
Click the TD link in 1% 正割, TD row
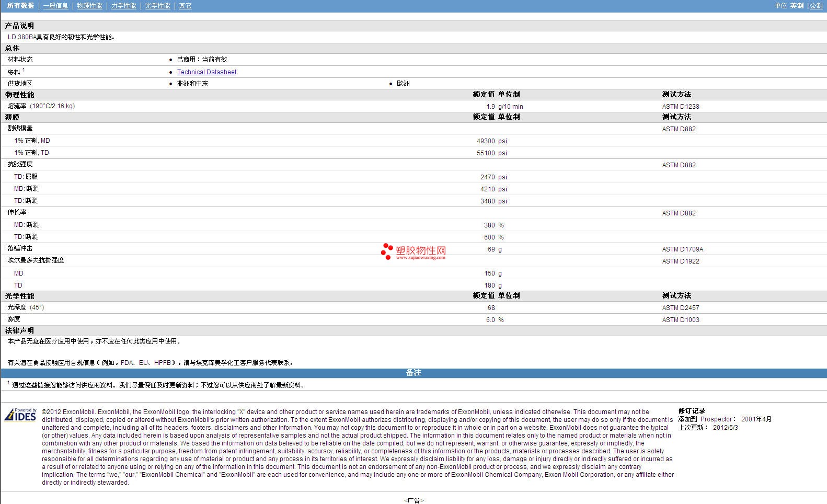pos(44,153)
